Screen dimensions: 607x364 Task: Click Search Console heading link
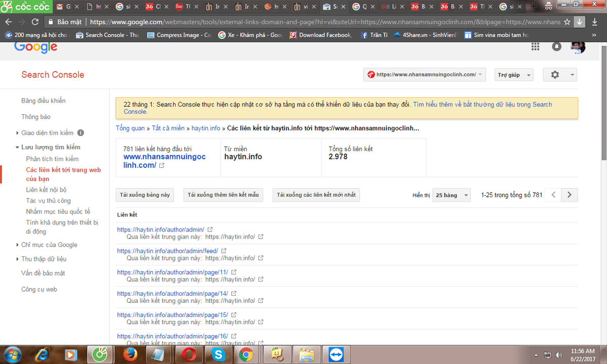[53, 75]
